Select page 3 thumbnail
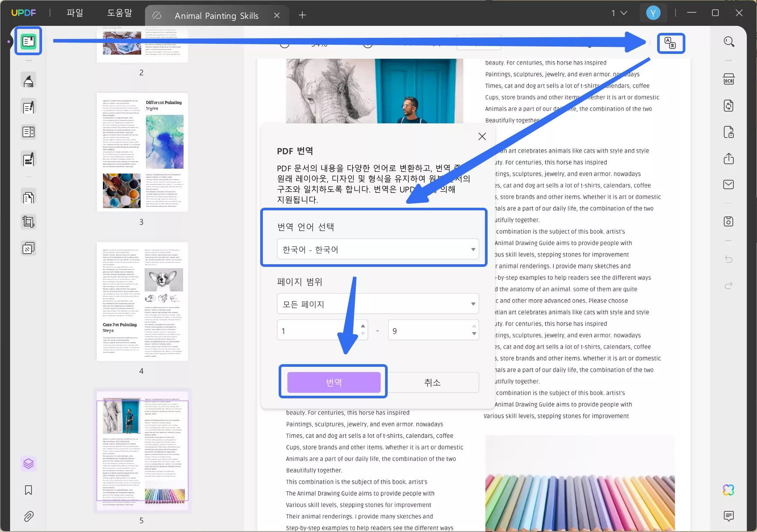757x532 pixels. coord(142,152)
